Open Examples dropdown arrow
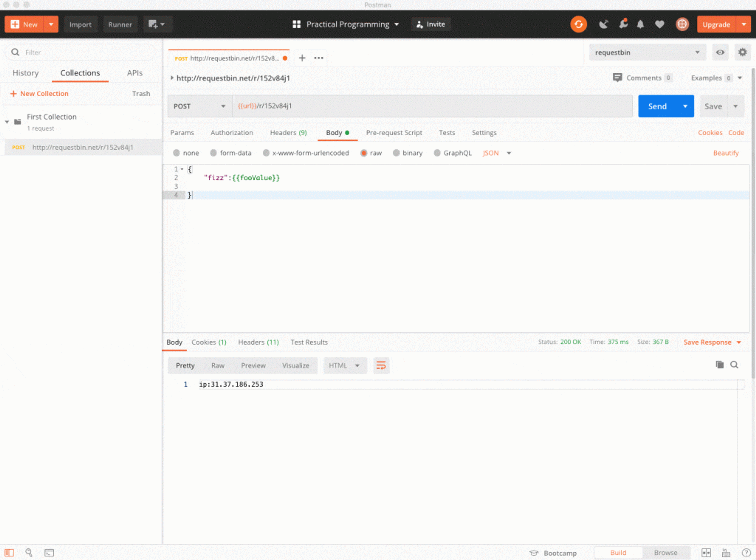The width and height of the screenshot is (756, 560). [x=740, y=78]
